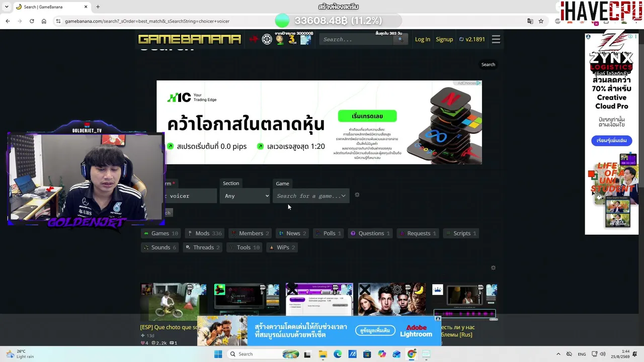Focus the header Search... input field
Screen dimensions: 644x362
tap(357, 39)
